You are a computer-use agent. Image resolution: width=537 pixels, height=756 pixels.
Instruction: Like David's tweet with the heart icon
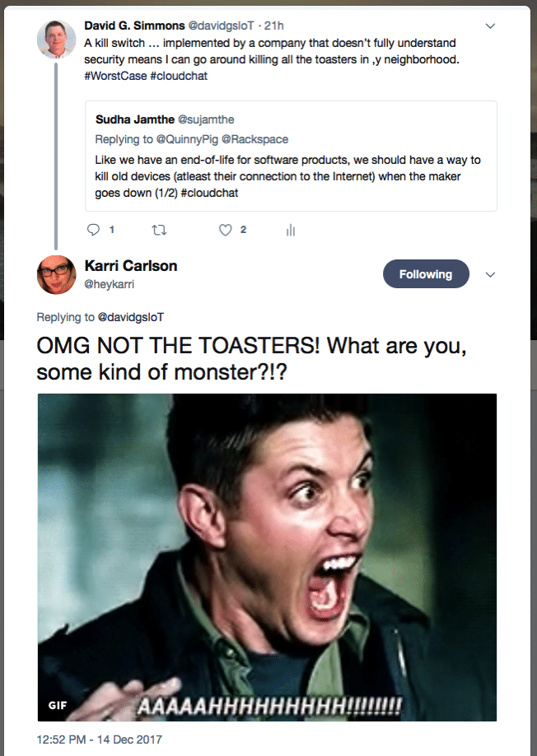226,231
